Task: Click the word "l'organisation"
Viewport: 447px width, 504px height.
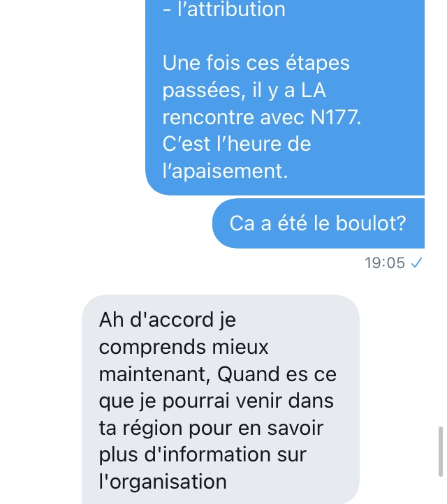Action: [163, 482]
